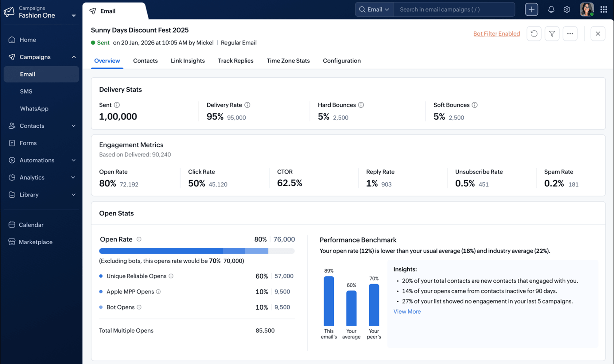
Task: Click the refresh report icon
Action: [534, 33]
